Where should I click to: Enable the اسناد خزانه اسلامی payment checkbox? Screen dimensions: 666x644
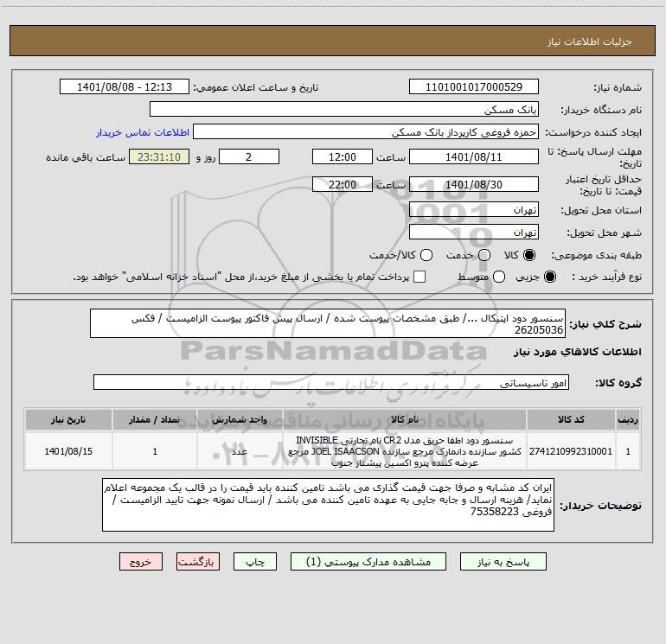pos(419,277)
